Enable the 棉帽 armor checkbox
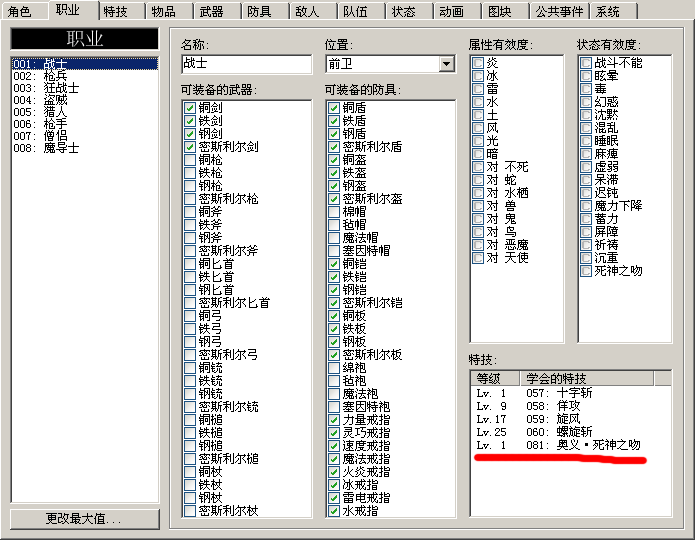 [334, 211]
